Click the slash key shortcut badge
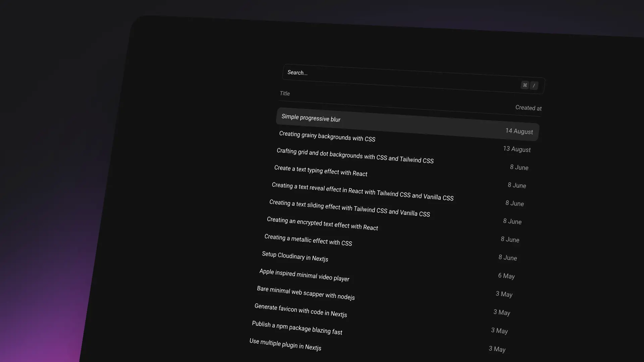Viewport: 644px width, 362px height. click(x=534, y=86)
